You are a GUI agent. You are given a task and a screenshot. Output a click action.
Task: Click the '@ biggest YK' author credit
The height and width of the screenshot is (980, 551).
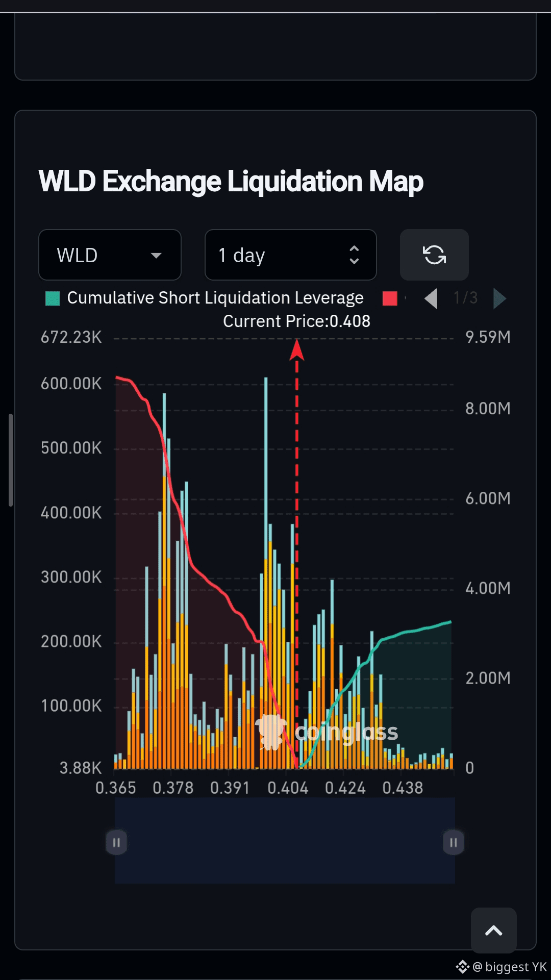point(509,967)
